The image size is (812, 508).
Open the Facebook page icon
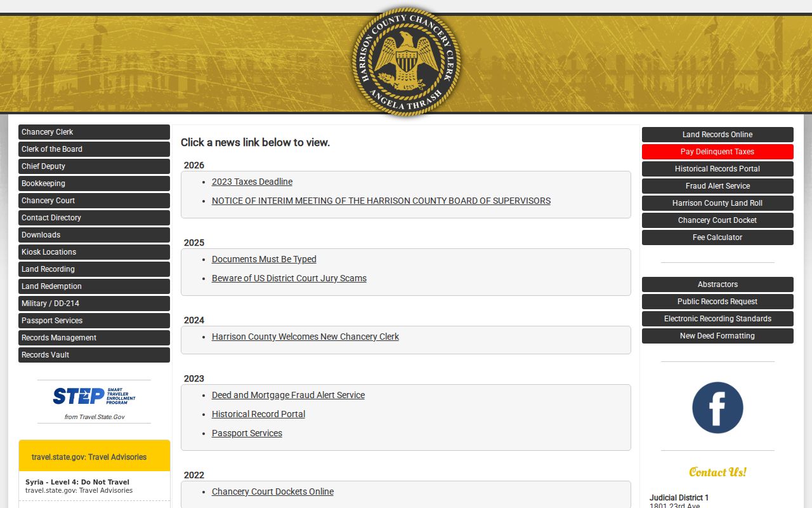717,408
